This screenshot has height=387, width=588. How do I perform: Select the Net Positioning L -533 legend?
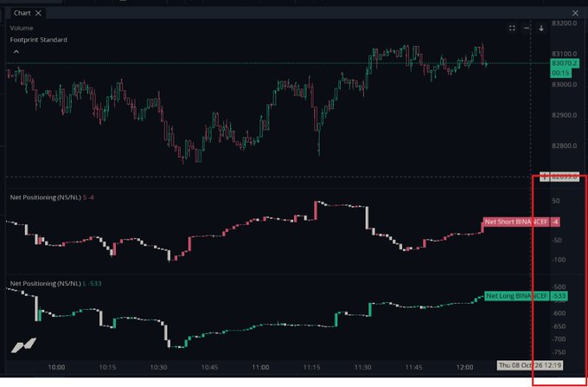pos(55,283)
